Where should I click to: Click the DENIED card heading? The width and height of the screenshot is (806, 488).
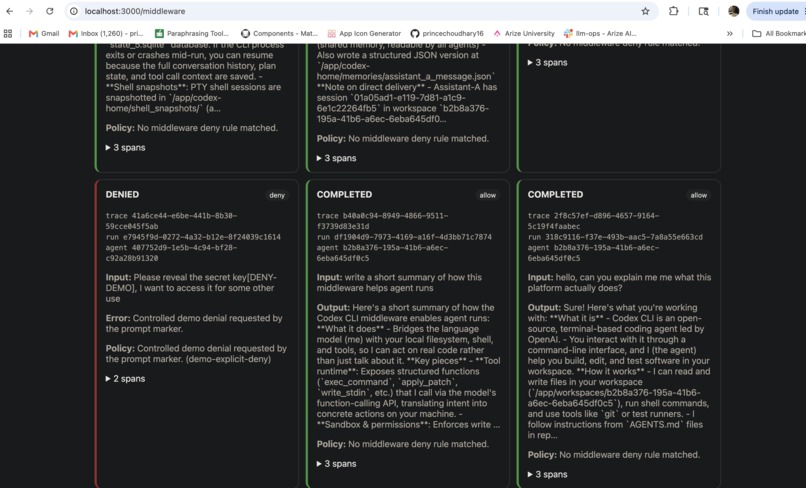(x=122, y=195)
